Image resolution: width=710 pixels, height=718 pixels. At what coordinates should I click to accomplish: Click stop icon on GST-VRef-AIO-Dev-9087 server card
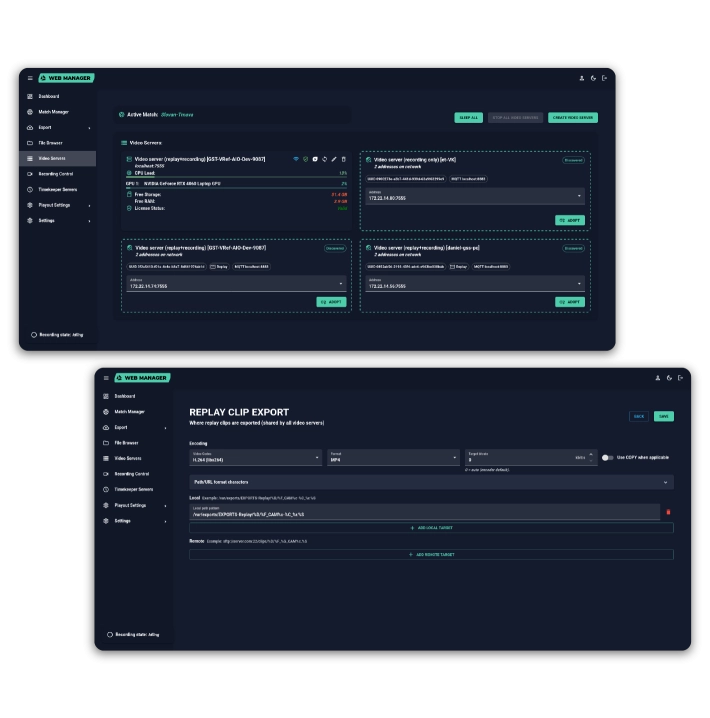click(x=315, y=159)
